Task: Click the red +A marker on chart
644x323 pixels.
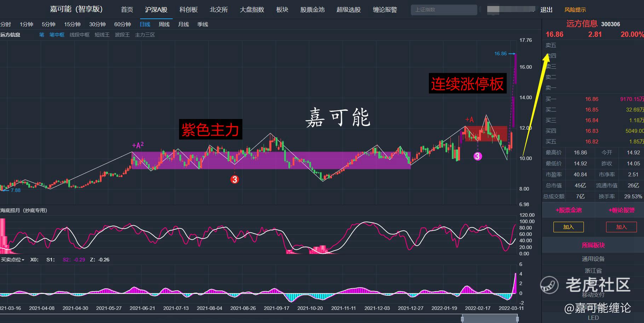Action: click(469, 120)
